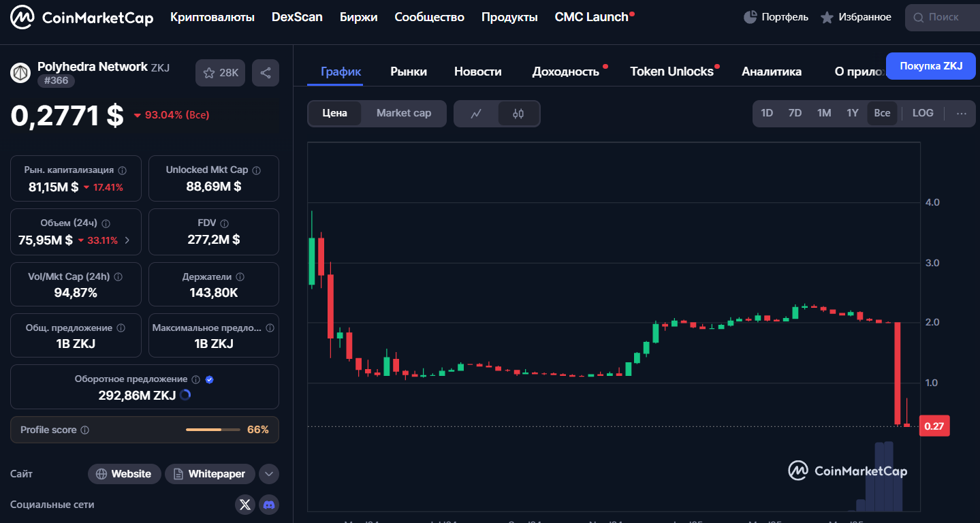The width and height of the screenshot is (980, 523).
Task: Click circulating supply progress ring
Action: click(185, 395)
